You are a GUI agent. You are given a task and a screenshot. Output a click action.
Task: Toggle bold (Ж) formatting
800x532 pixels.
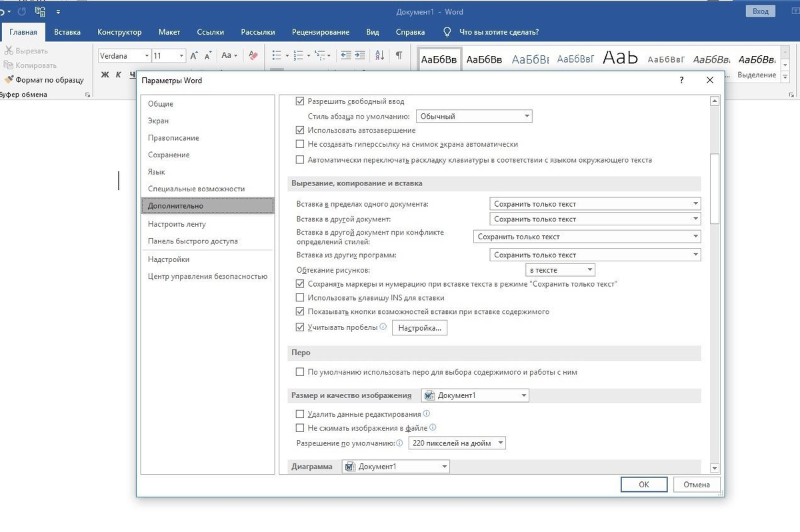point(105,75)
